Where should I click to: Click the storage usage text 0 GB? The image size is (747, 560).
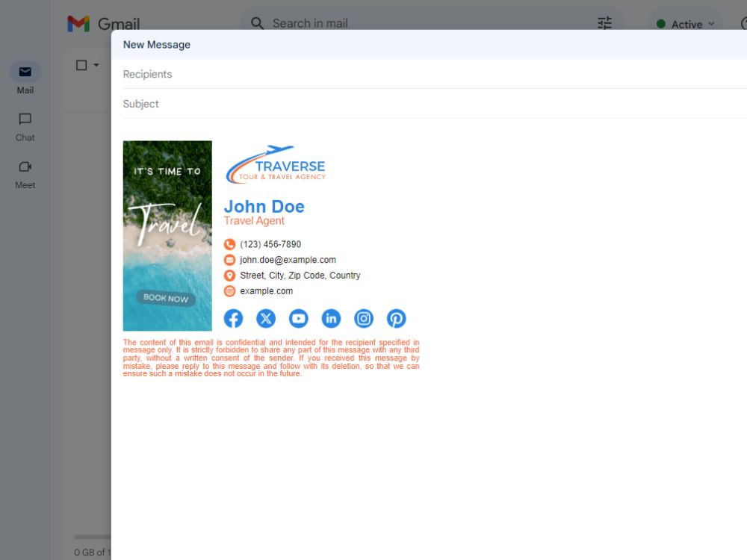[x=92, y=553]
